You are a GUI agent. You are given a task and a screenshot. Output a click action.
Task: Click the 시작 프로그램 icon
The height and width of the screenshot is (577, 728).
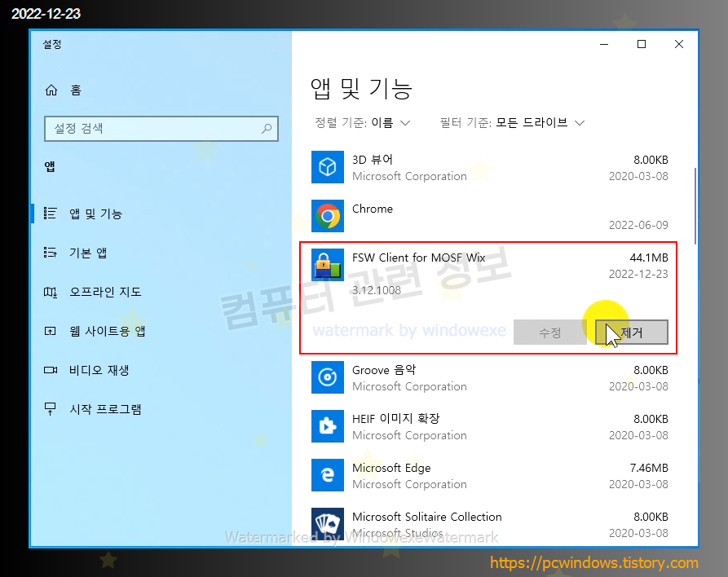click(x=51, y=409)
